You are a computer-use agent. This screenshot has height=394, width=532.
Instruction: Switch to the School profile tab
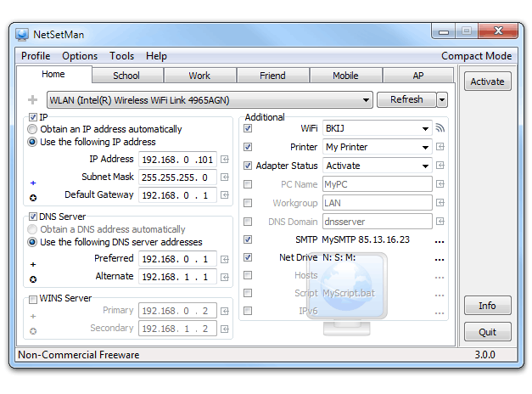click(126, 76)
